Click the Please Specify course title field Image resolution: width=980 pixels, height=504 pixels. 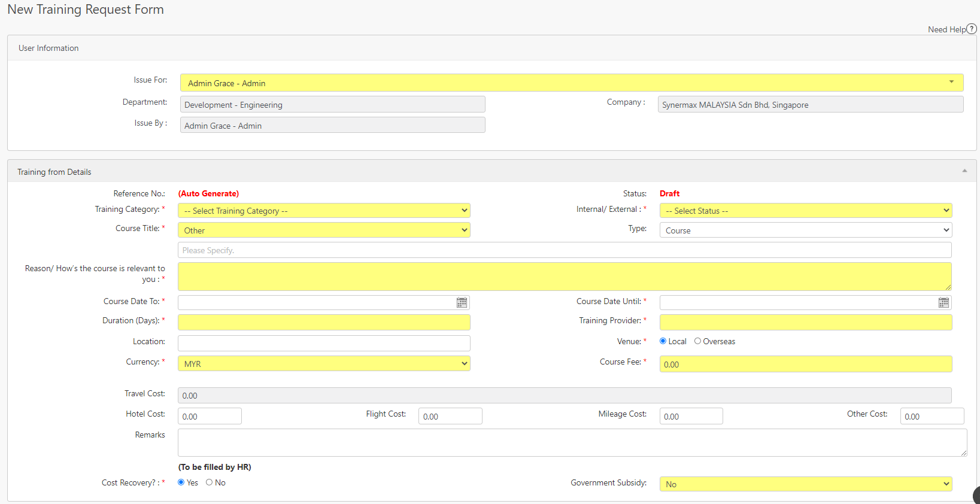(x=565, y=250)
